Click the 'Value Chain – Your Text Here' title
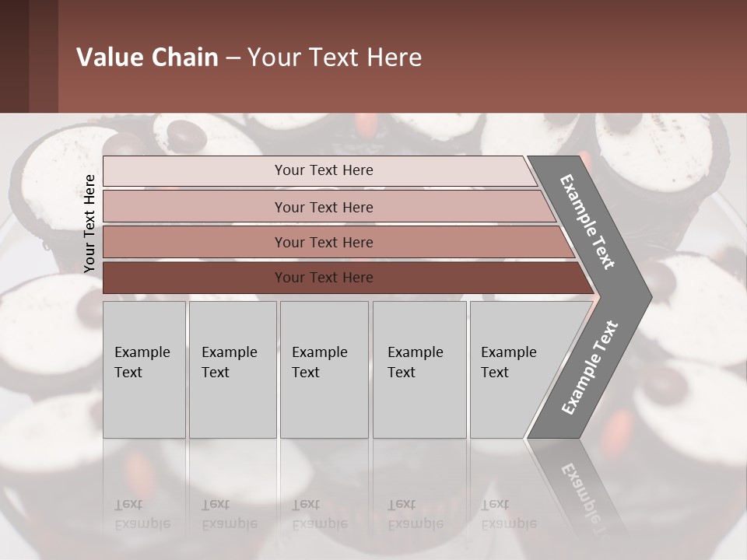 pyautogui.click(x=249, y=57)
